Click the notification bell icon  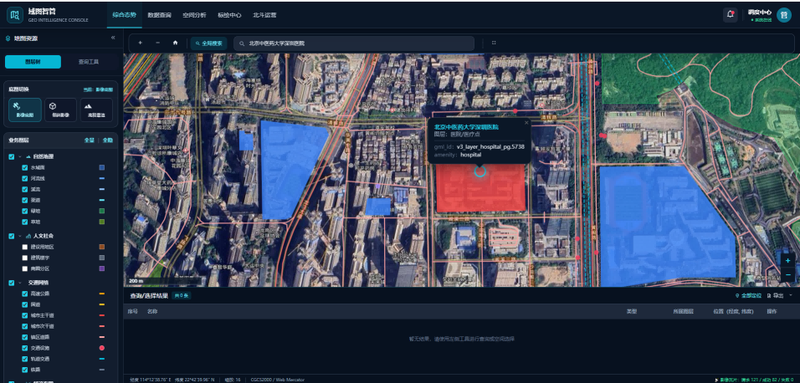730,15
